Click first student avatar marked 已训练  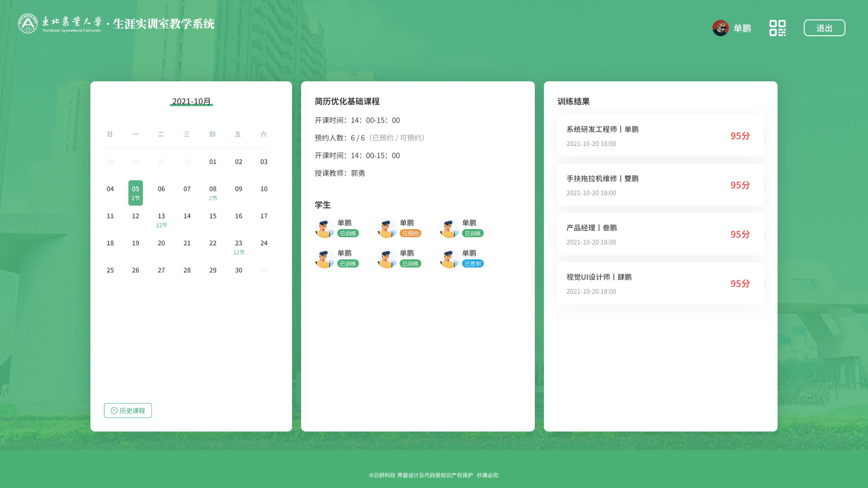(324, 228)
